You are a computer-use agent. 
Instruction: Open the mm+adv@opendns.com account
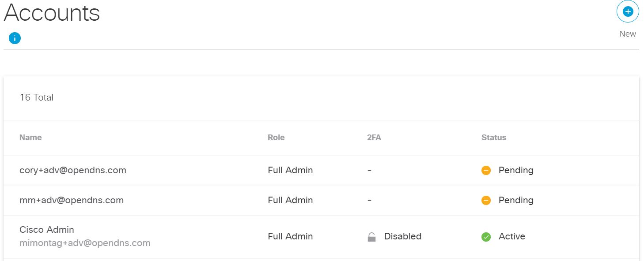coord(321,201)
